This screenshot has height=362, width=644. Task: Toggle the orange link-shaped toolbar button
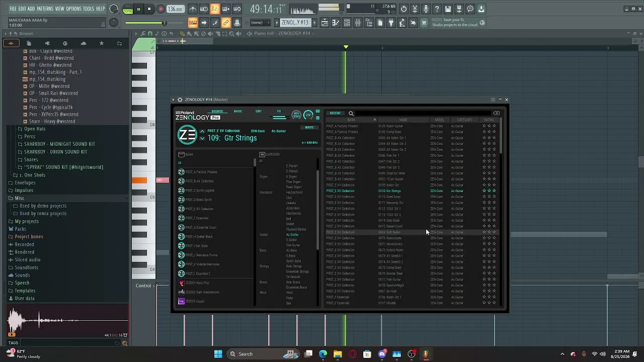tap(226, 23)
